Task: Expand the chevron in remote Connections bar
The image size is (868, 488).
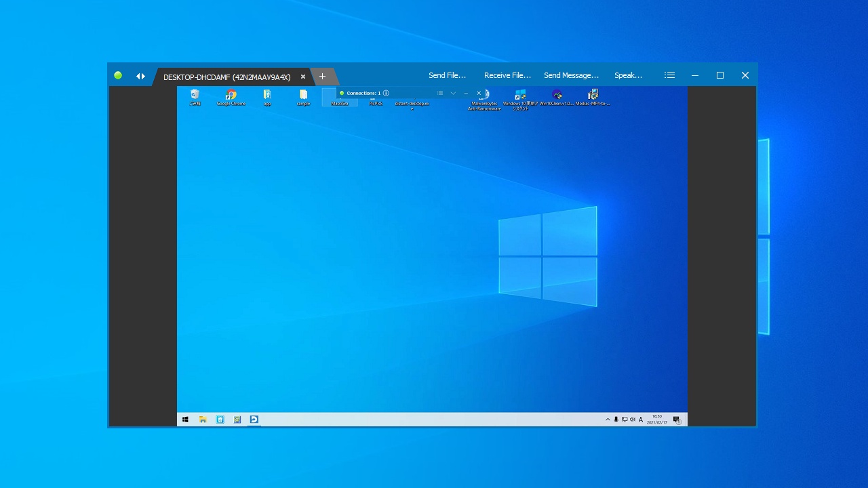Action: pyautogui.click(x=453, y=93)
